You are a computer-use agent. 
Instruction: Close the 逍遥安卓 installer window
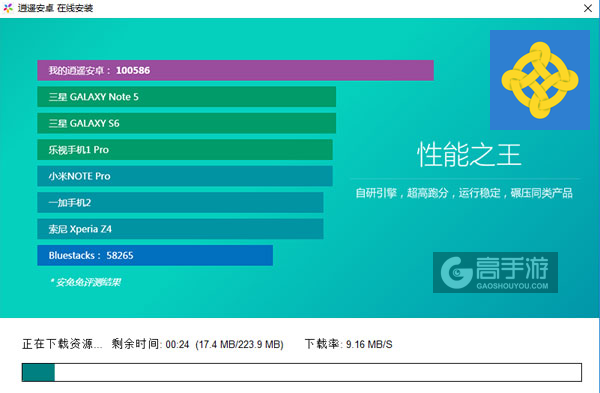pyautogui.click(x=588, y=8)
